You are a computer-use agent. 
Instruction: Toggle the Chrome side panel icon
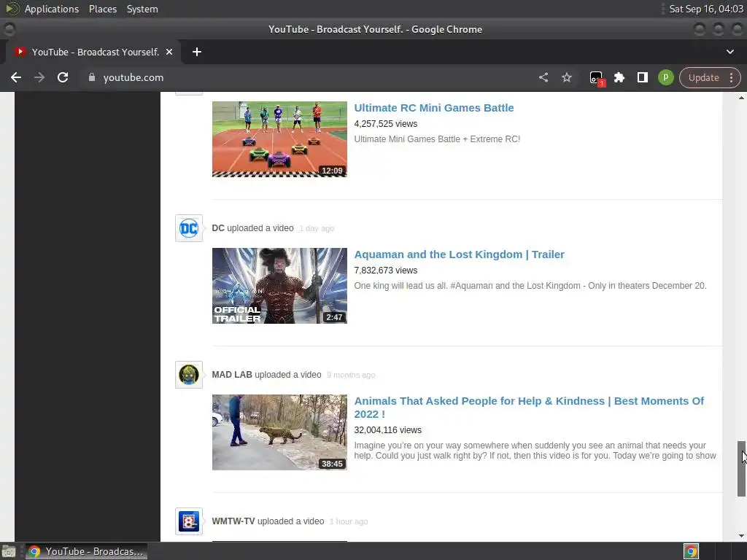(x=643, y=77)
